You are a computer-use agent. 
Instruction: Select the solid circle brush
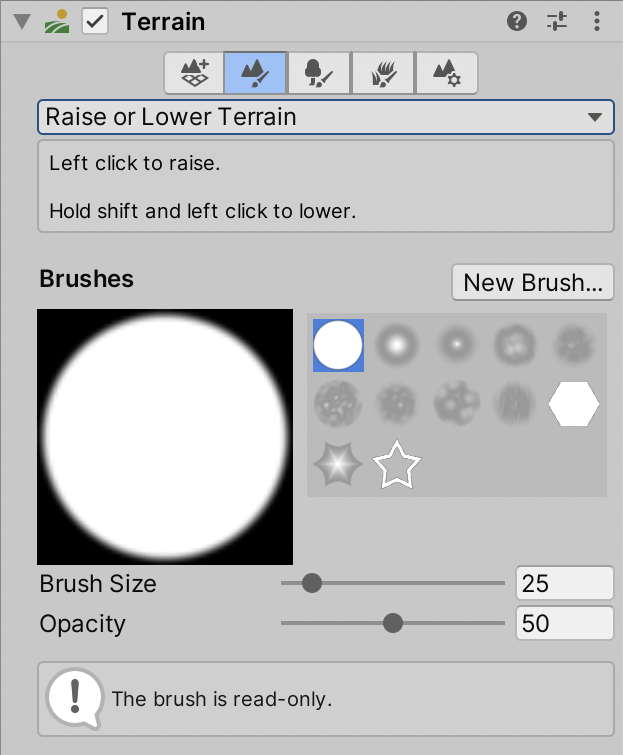[338, 346]
